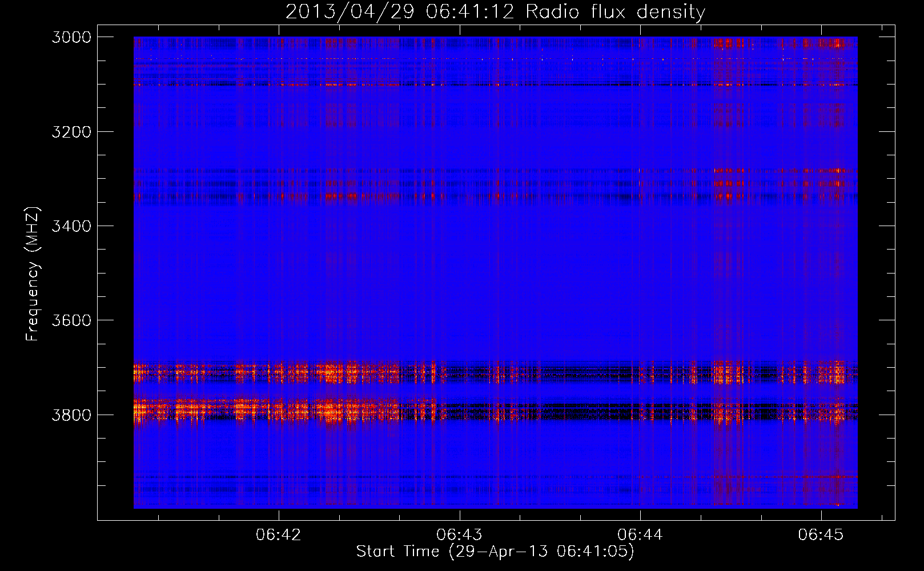Select the 3200 frequency tick label
924x571 pixels.
(71, 132)
